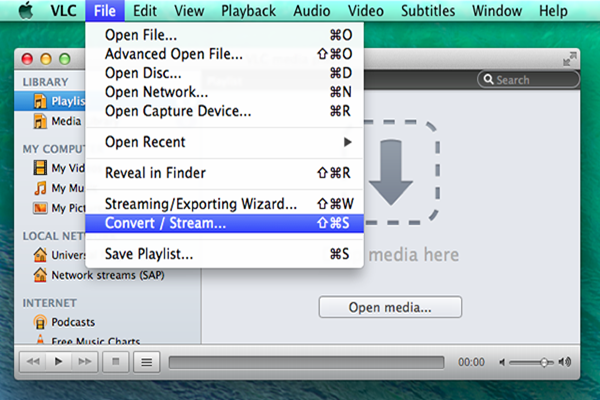Click the Play button
Viewport: 600px width, 400px height.
(x=58, y=361)
